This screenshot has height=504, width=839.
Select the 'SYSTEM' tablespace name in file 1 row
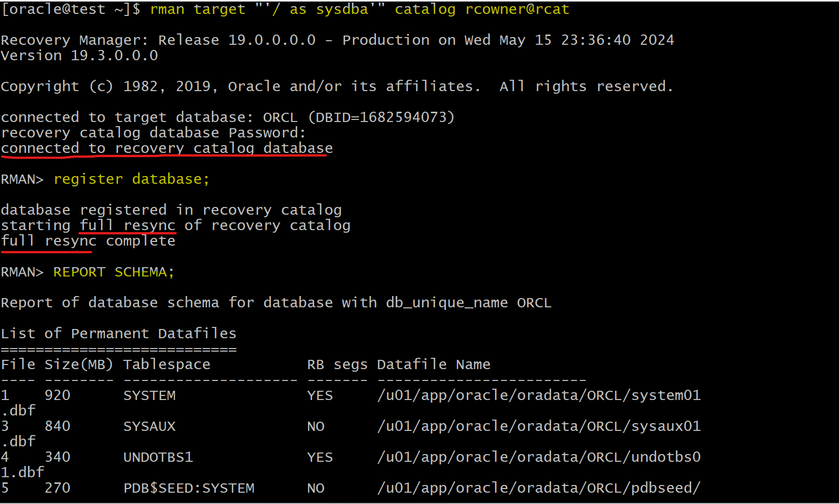[x=149, y=395]
